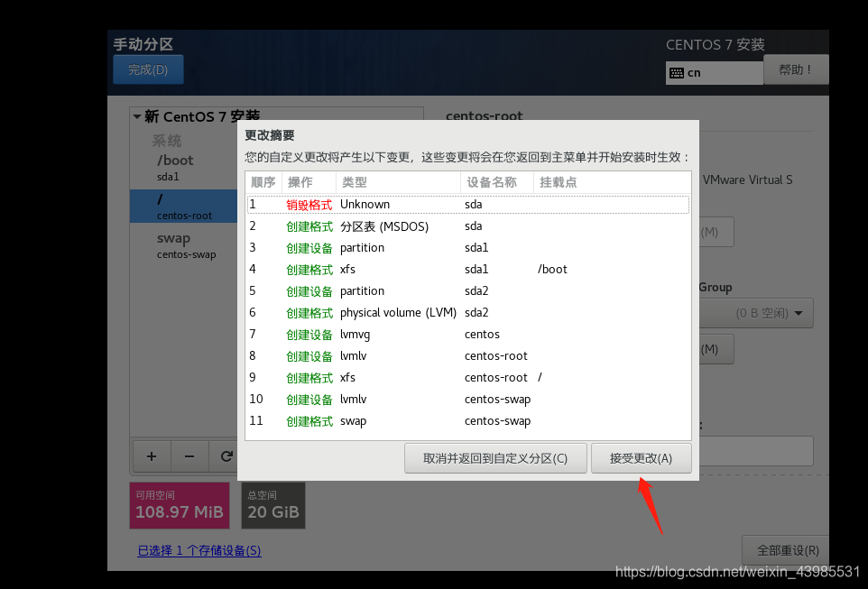Image resolution: width=868 pixels, height=589 pixels.
Task: Open help with 帮助! button
Action: click(x=796, y=69)
